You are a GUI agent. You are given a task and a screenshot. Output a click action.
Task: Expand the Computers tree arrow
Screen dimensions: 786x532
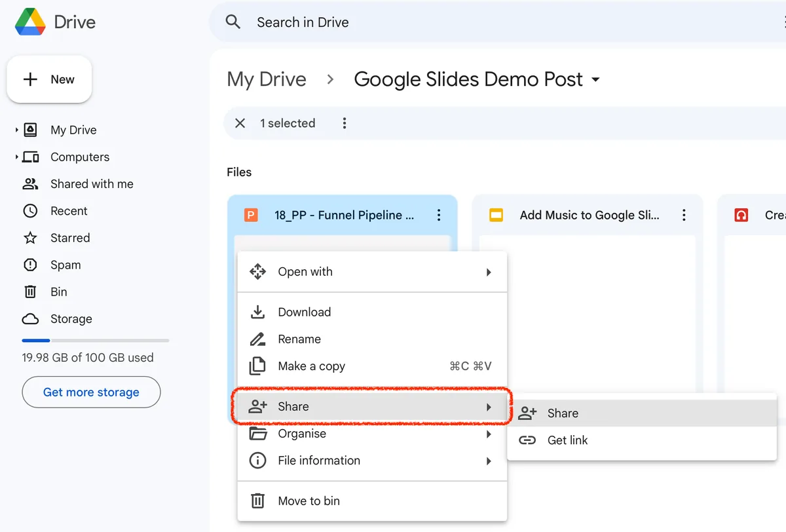click(x=17, y=157)
